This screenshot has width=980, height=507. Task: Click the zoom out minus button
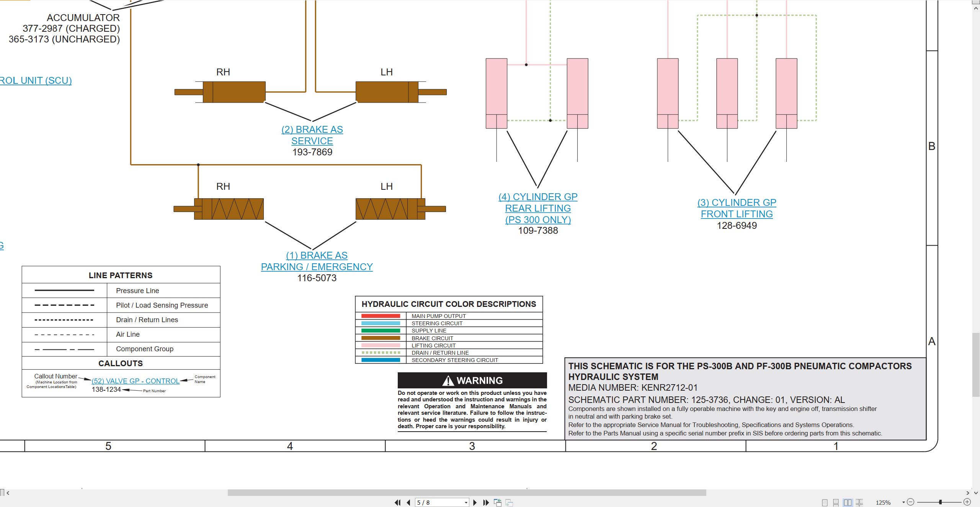911,502
